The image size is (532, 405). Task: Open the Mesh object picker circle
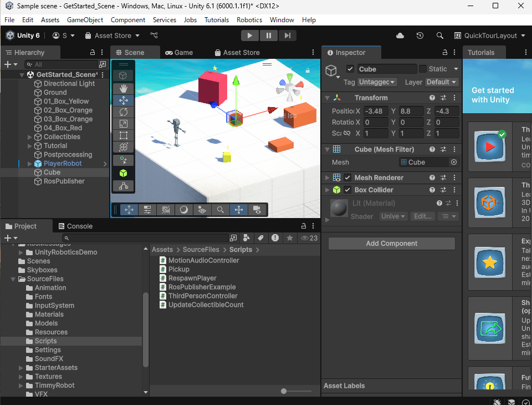coord(454,162)
